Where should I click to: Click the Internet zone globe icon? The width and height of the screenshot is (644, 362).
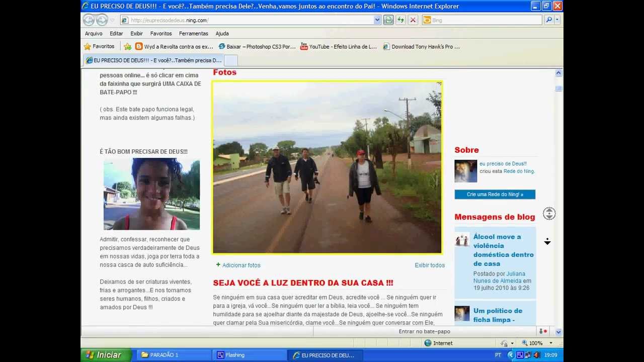[x=428, y=343]
